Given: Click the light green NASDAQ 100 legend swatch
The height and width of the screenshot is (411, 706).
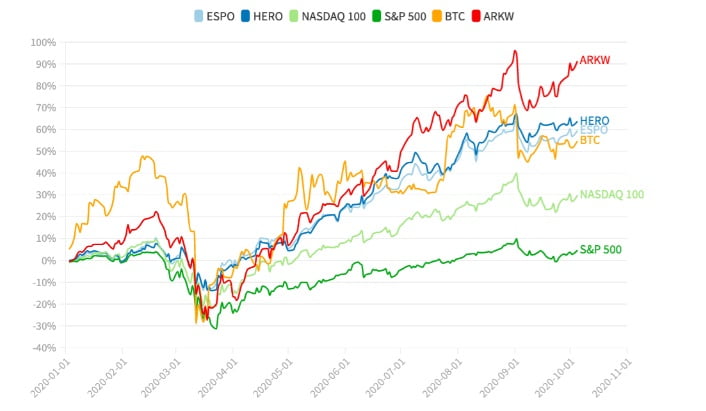Looking at the screenshot, I should pyautogui.click(x=292, y=16).
